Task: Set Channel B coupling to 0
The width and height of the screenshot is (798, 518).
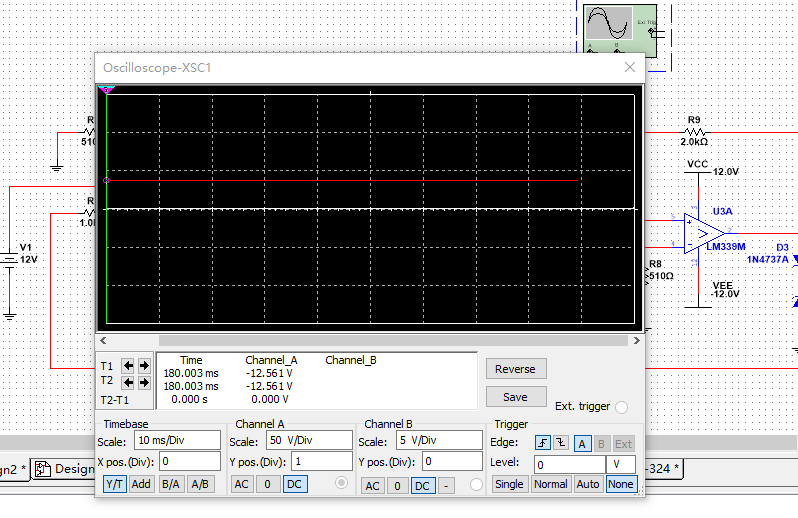Action: click(397, 486)
